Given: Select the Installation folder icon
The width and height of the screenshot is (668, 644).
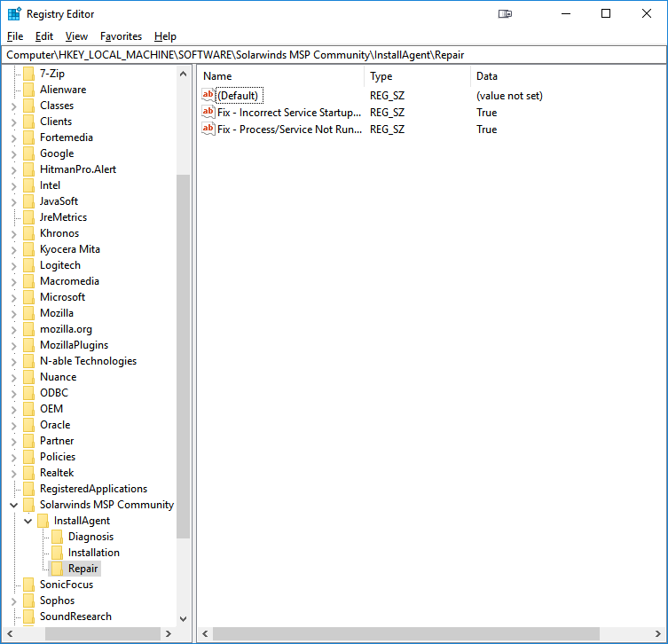Looking at the screenshot, I should (57, 553).
